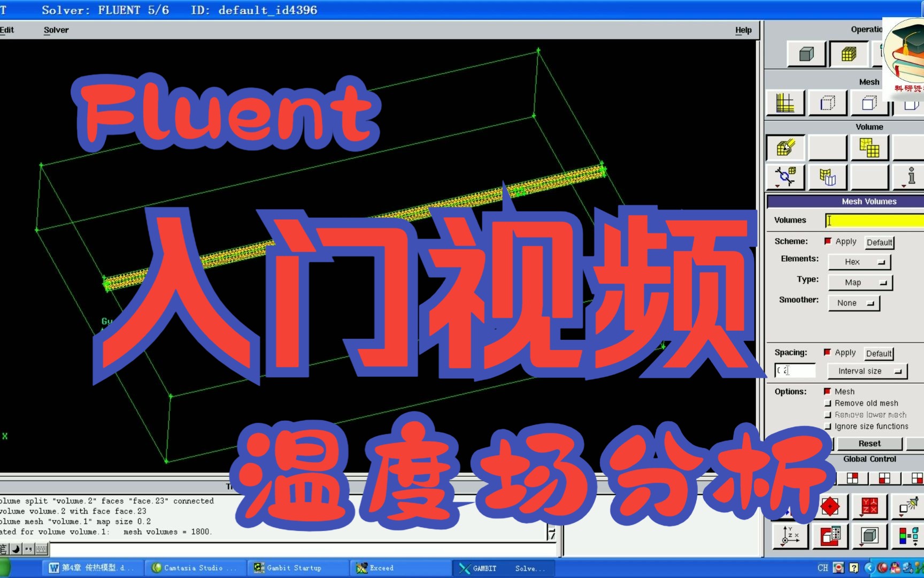Click the rendering light icon in Global Control

(x=908, y=505)
